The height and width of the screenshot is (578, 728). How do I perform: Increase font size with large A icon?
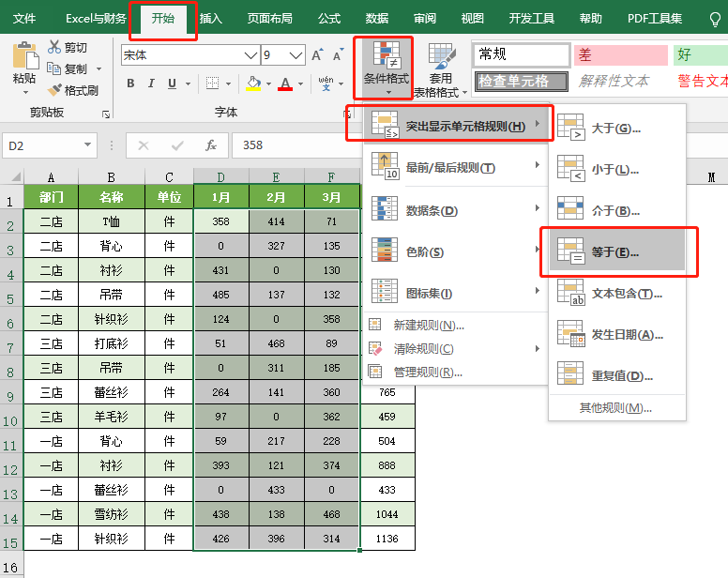317,55
